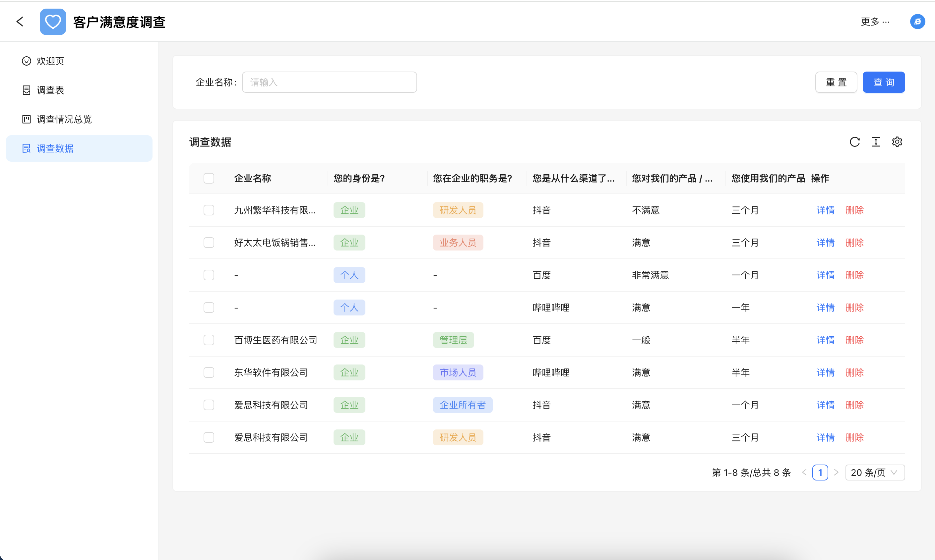Open the table density icon
The width and height of the screenshot is (935, 560).
click(x=876, y=142)
